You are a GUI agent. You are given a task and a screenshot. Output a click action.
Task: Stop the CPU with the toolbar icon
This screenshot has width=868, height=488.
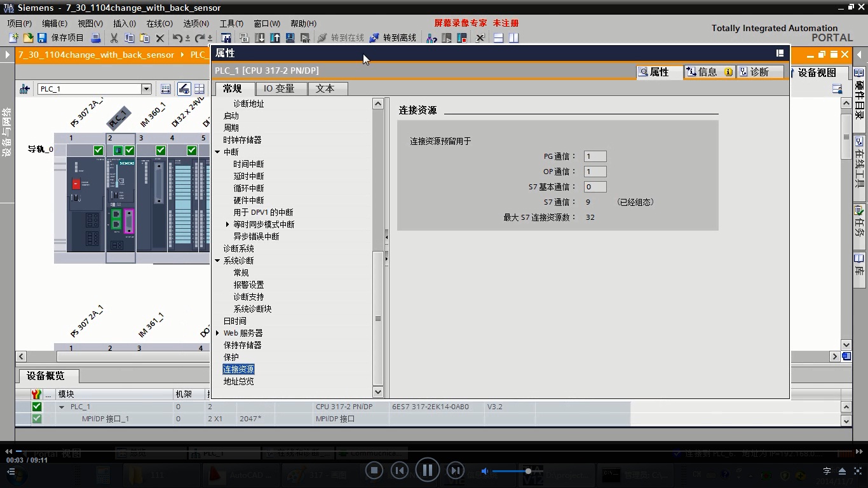(x=462, y=38)
